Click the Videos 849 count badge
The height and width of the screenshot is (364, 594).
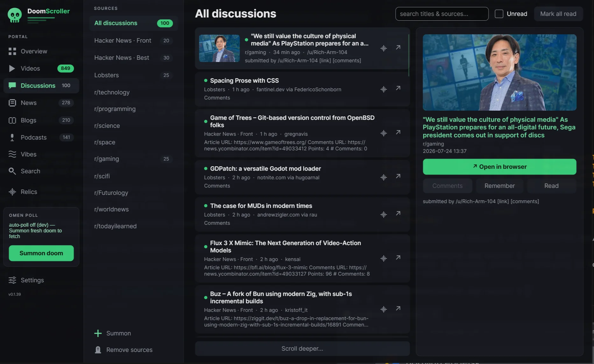coord(65,68)
